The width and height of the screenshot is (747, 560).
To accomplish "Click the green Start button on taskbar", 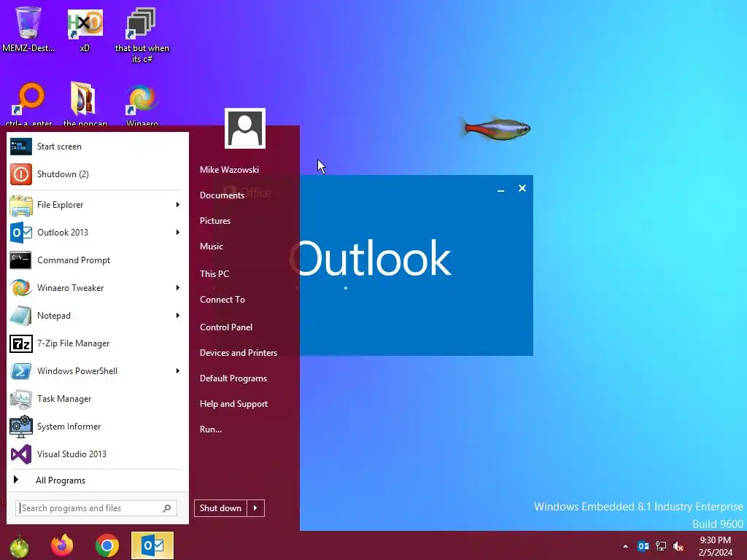I will tap(20, 545).
